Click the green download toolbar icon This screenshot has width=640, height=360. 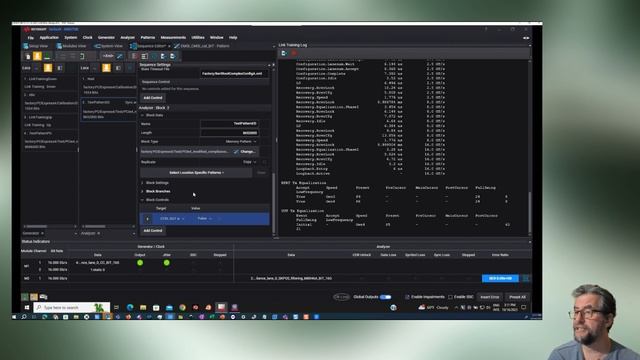47,56
